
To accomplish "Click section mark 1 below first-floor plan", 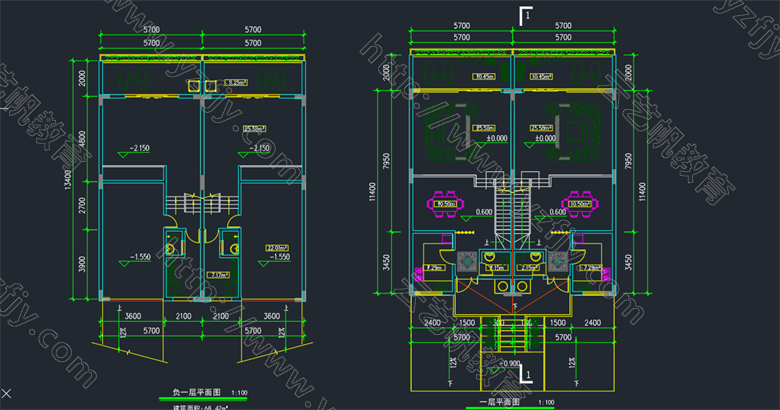I will point(526,374).
